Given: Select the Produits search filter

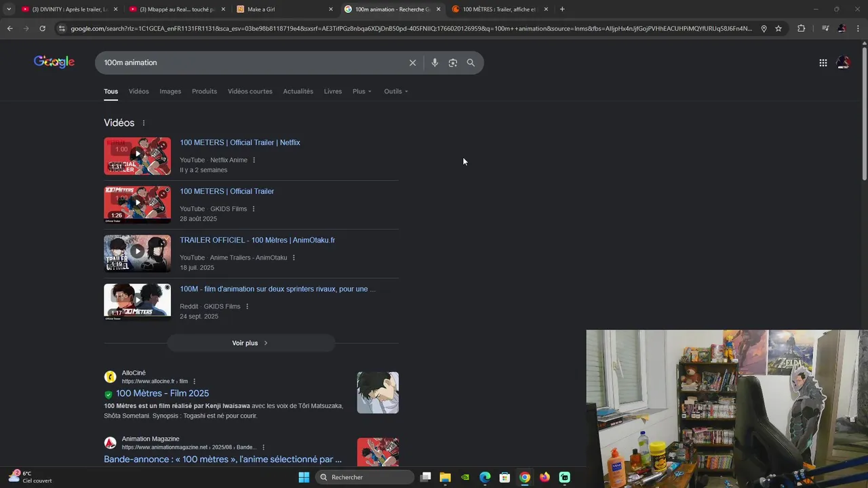Looking at the screenshot, I should (x=204, y=91).
